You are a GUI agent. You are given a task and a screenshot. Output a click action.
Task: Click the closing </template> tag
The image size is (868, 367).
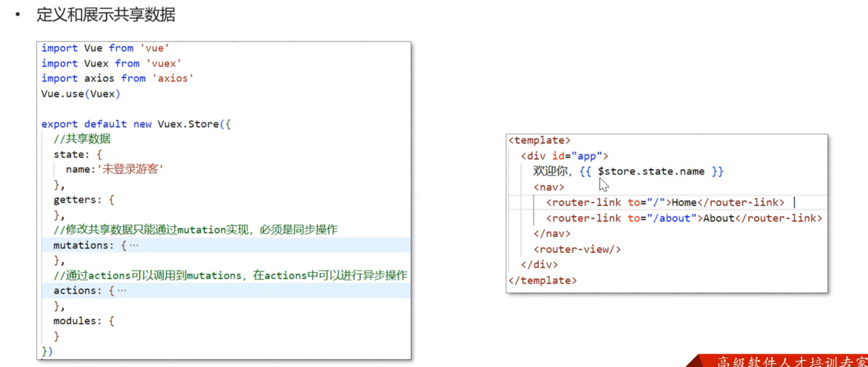point(543,280)
